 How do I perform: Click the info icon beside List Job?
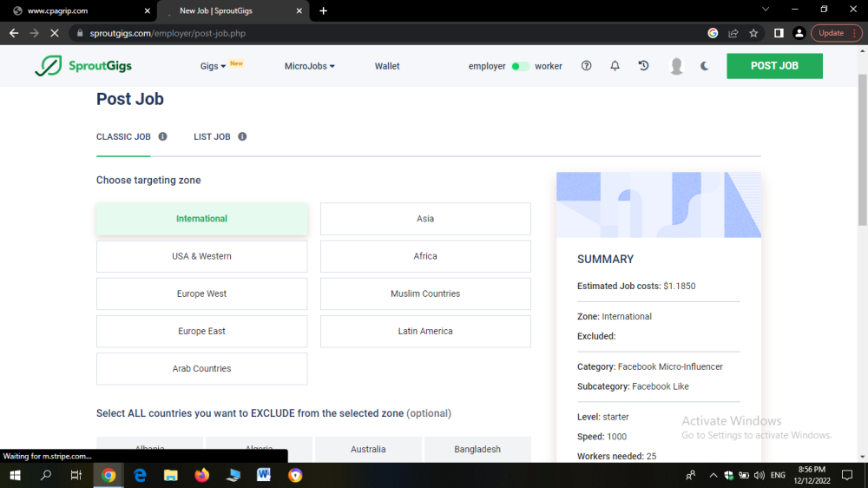click(x=242, y=137)
